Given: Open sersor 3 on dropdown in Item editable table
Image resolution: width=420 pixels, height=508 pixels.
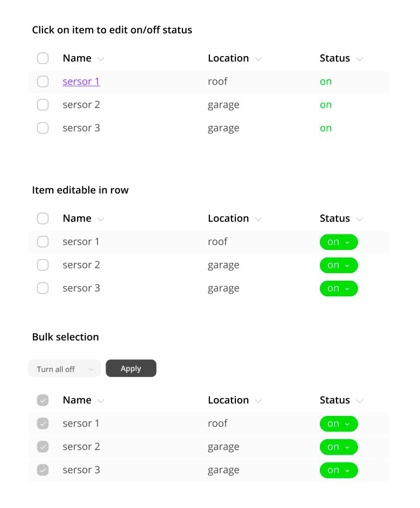Looking at the screenshot, I should click(x=339, y=289).
